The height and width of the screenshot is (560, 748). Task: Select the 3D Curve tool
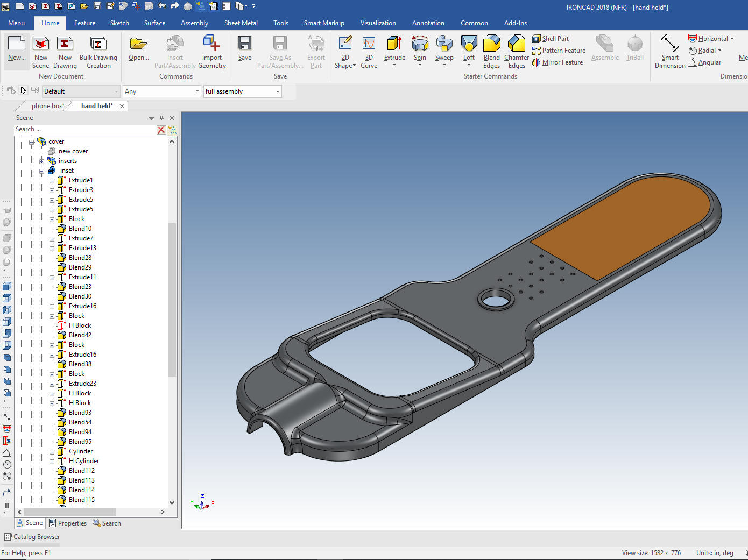pyautogui.click(x=369, y=53)
